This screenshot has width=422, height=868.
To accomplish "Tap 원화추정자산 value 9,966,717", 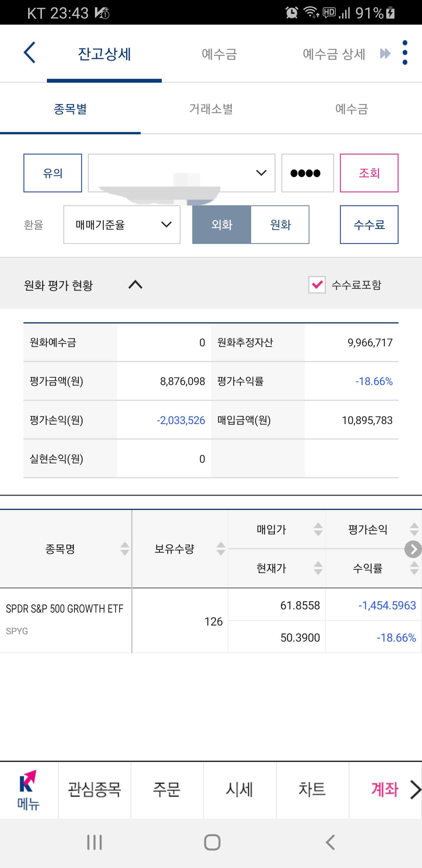I will click(x=370, y=343).
